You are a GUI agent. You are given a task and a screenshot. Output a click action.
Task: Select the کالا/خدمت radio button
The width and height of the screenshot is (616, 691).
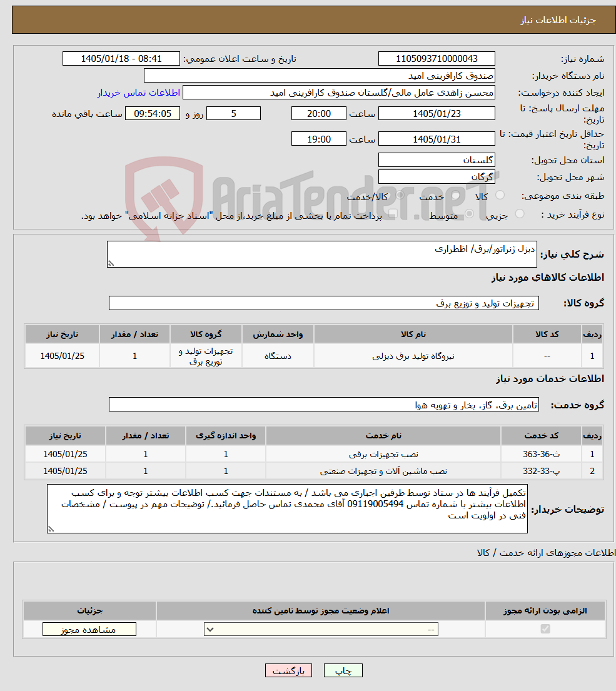(400, 194)
